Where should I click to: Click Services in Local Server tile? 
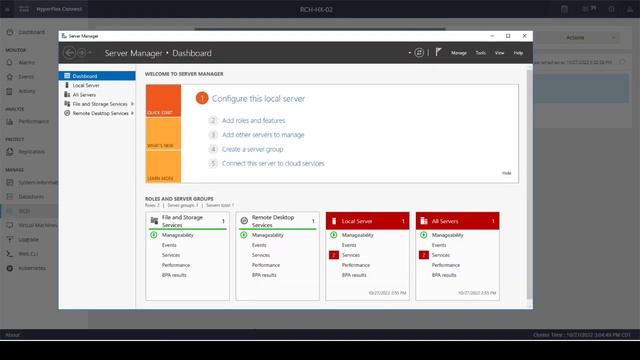click(351, 255)
